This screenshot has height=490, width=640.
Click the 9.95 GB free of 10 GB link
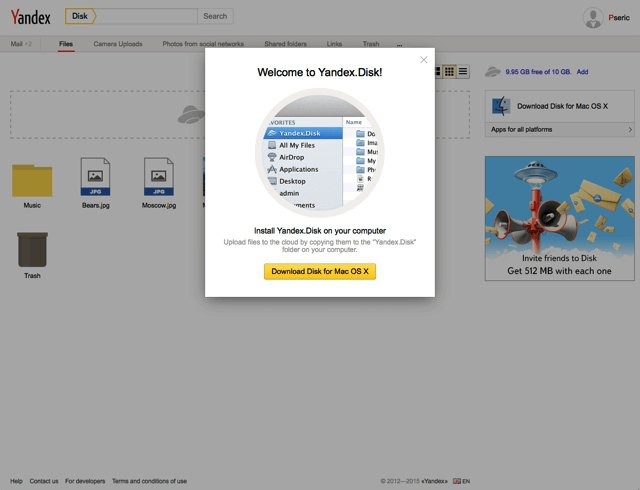pyautogui.click(x=538, y=72)
